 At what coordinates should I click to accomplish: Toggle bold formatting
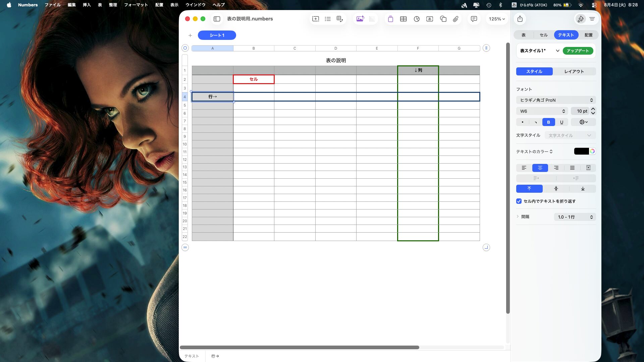click(x=549, y=122)
